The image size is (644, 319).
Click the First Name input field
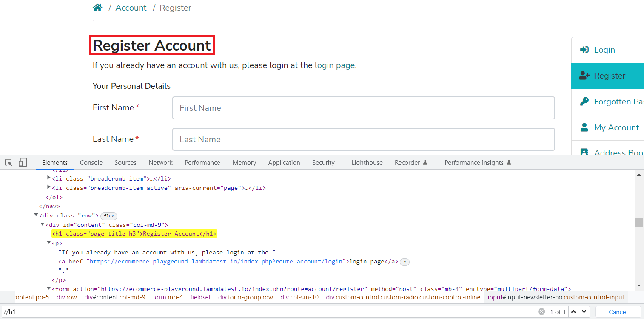point(363,108)
